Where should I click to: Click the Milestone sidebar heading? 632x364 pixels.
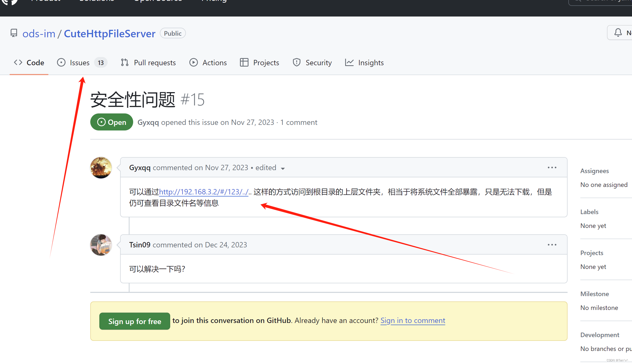[x=595, y=294]
